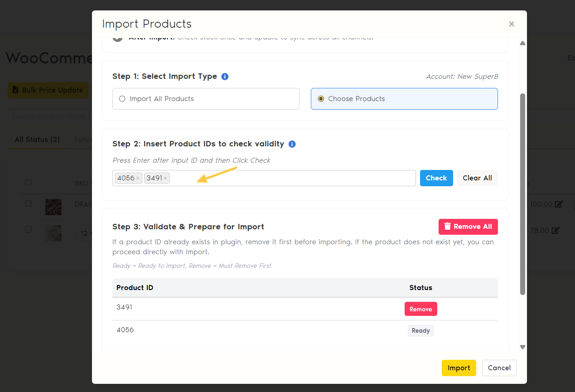Click the edit icon beside price 100.00
The width and height of the screenshot is (575, 392).
pyautogui.click(x=559, y=204)
